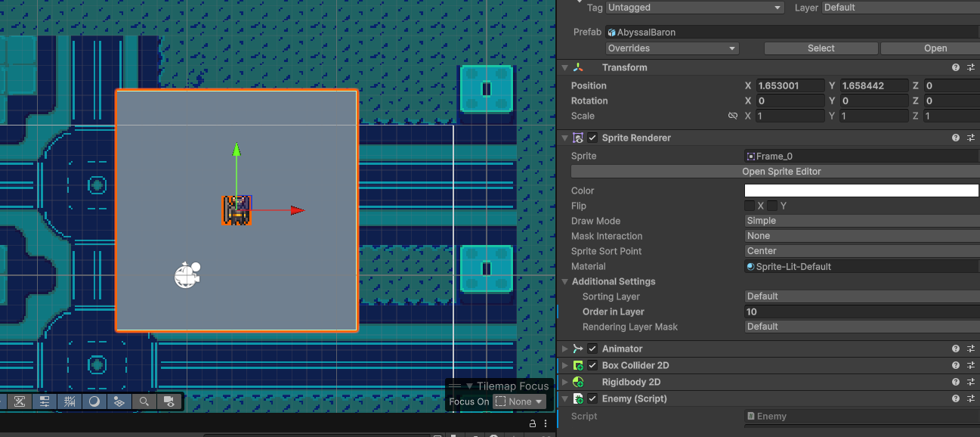The image size is (980, 437).
Task: Enable the Flip Y checkbox
Action: click(x=772, y=206)
